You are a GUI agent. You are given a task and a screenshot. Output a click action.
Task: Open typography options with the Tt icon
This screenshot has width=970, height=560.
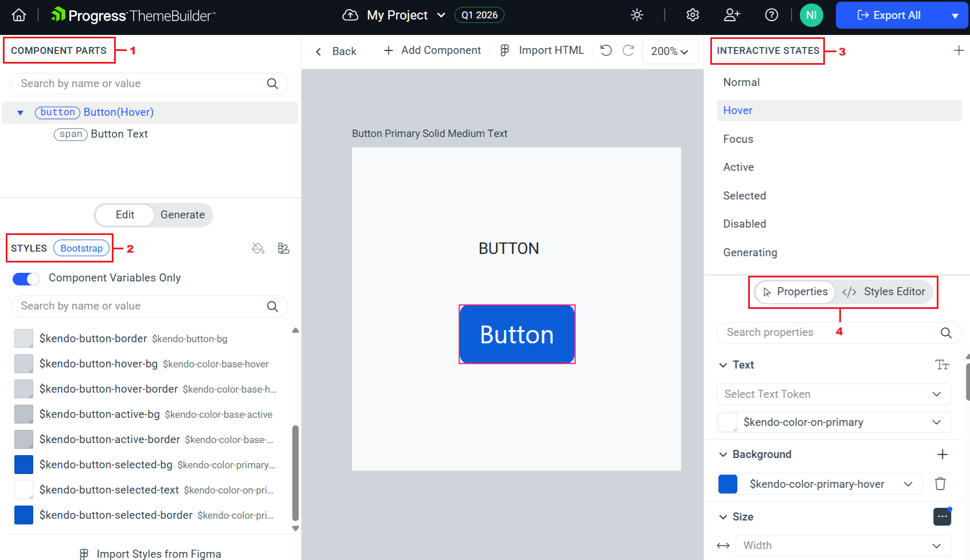(x=942, y=365)
